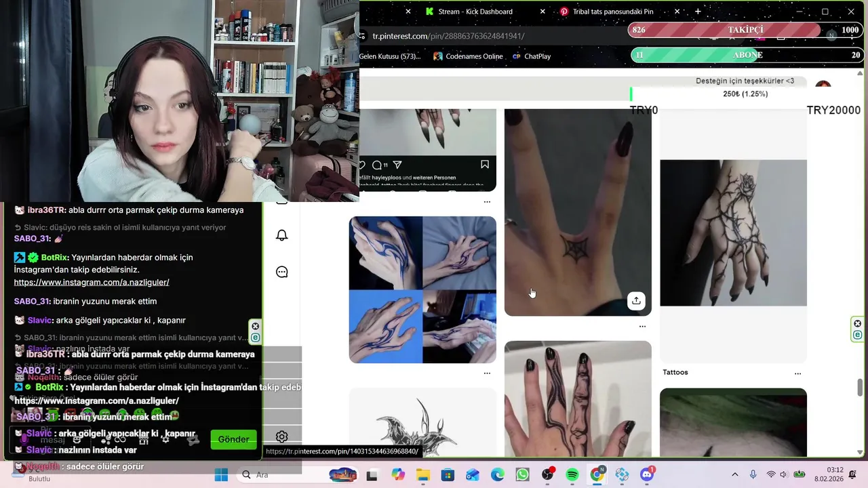Open black claws Instagram screenshot pin
868x488 pixels.
point(428,150)
